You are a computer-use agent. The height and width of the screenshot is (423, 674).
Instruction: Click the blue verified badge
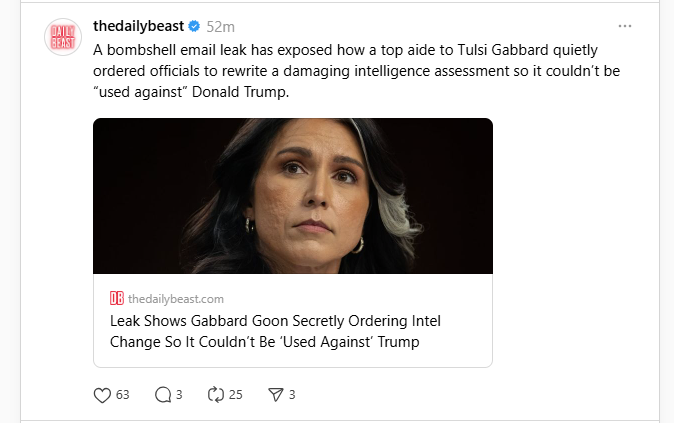(194, 26)
